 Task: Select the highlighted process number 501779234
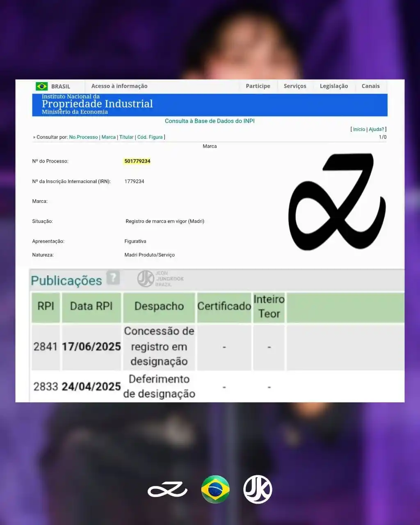click(x=137, y=161)
